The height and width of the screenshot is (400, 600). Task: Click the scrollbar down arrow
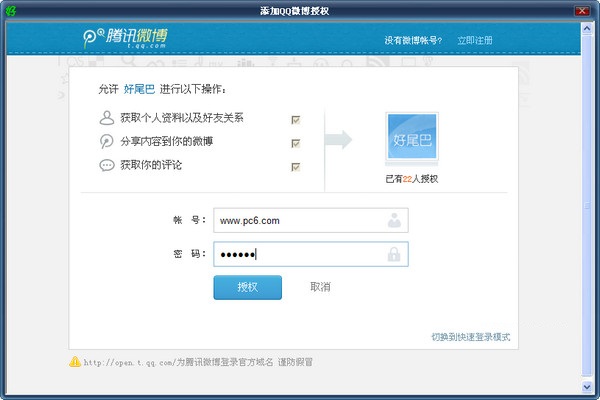[587, 387]
